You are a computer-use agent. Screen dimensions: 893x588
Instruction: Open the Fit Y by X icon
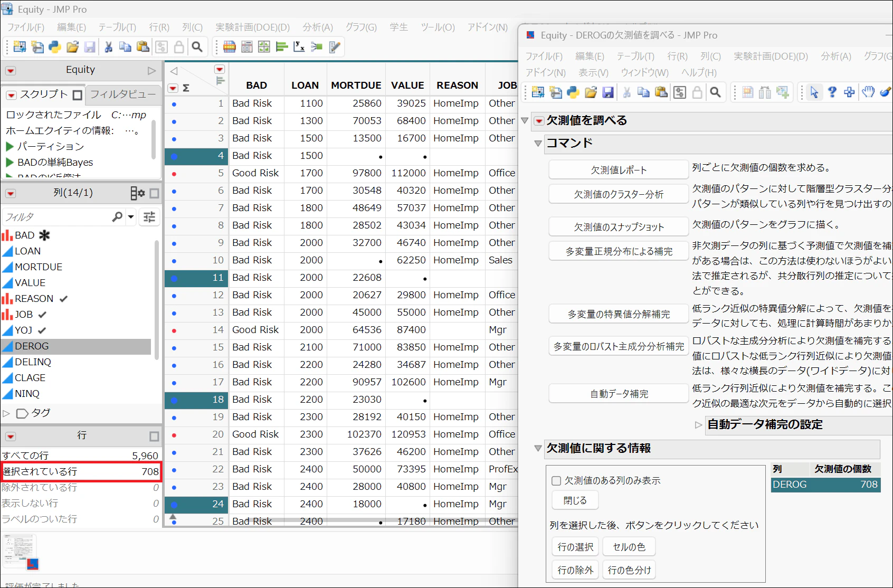tap(299, 47)
